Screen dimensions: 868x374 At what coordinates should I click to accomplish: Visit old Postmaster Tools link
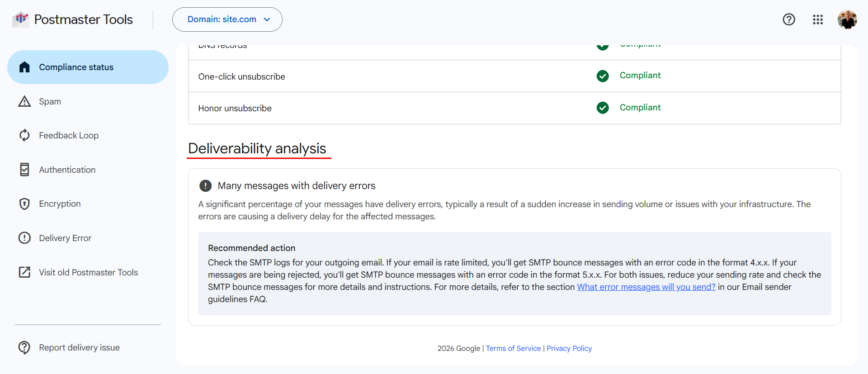click(x=89, y=272)
